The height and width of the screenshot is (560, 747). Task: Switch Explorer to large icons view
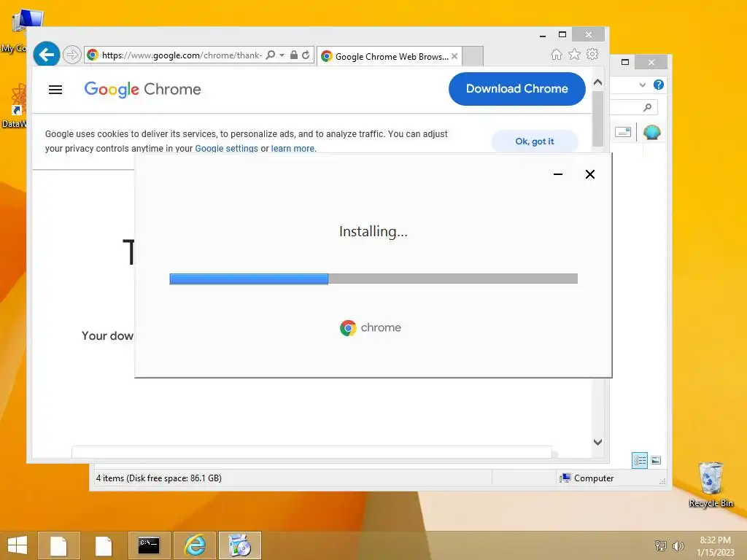(x=656, y=460)
